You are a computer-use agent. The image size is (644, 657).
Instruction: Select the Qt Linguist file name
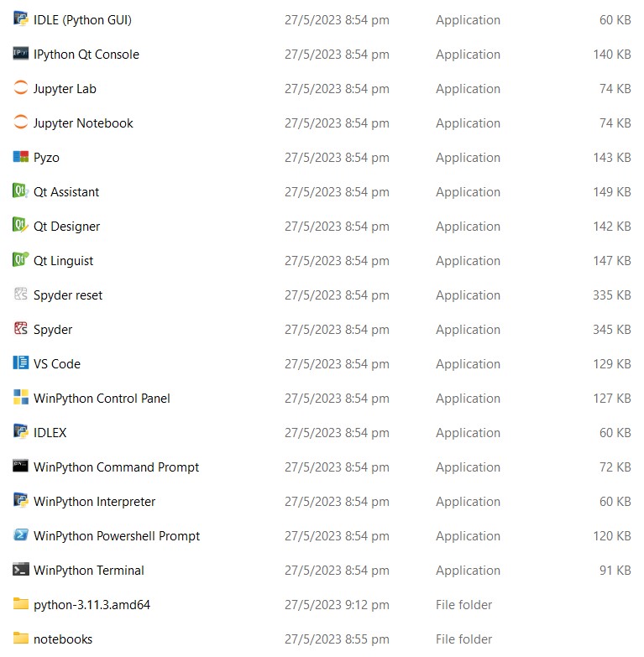pos(63,261)
